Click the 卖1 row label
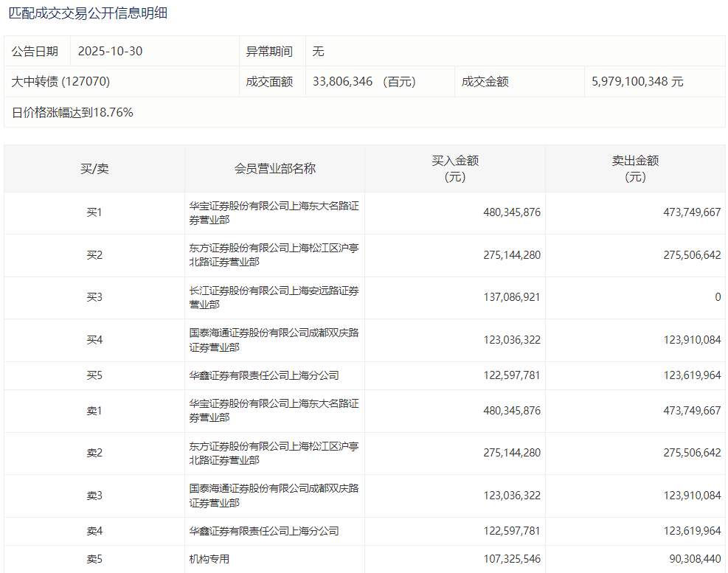This screenshot has height=573, width=728. point(94,411)
